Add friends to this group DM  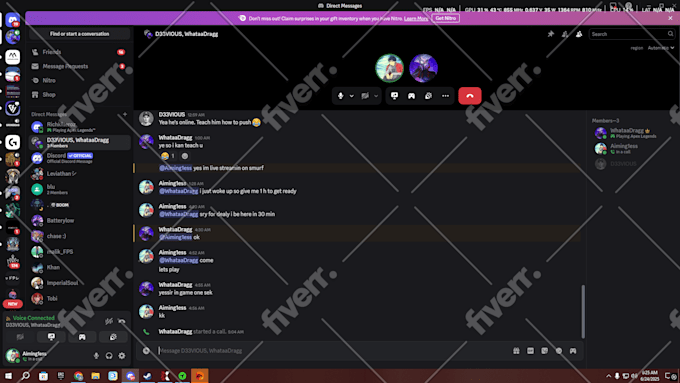565,34
